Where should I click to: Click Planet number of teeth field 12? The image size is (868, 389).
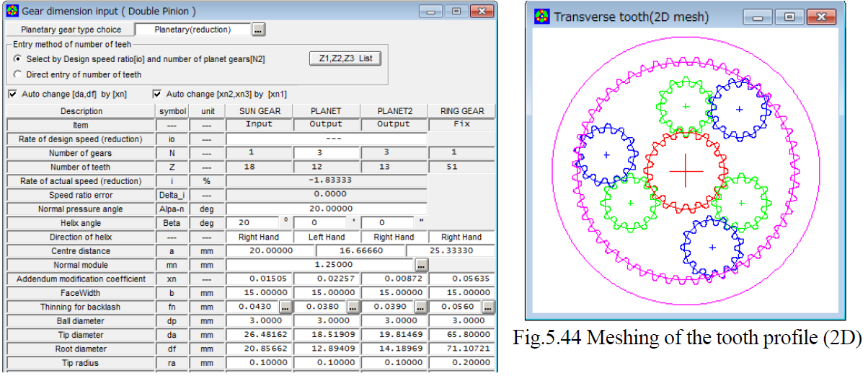tap(326, 167)
